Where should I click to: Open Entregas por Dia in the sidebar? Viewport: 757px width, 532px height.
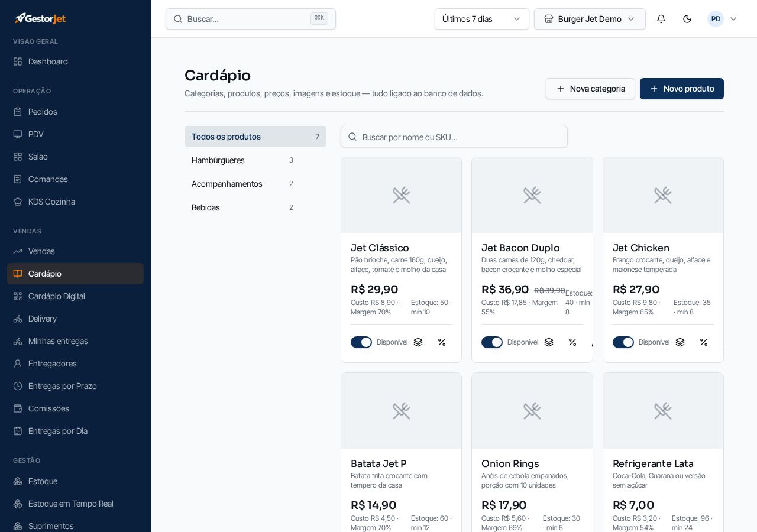[x=75, y=431]
